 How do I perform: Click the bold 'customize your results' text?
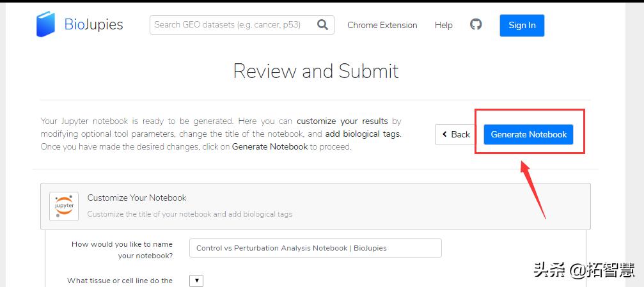pos(342,121)
